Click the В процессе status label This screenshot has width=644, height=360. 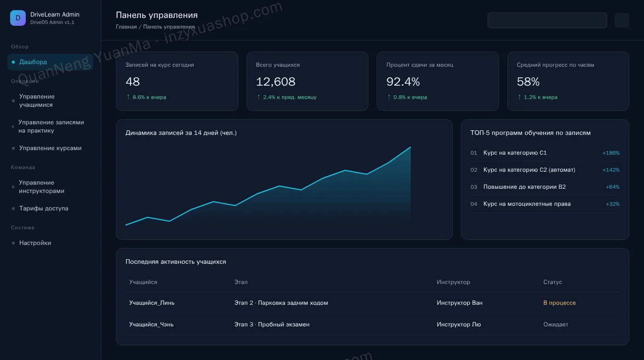[559, 303]
